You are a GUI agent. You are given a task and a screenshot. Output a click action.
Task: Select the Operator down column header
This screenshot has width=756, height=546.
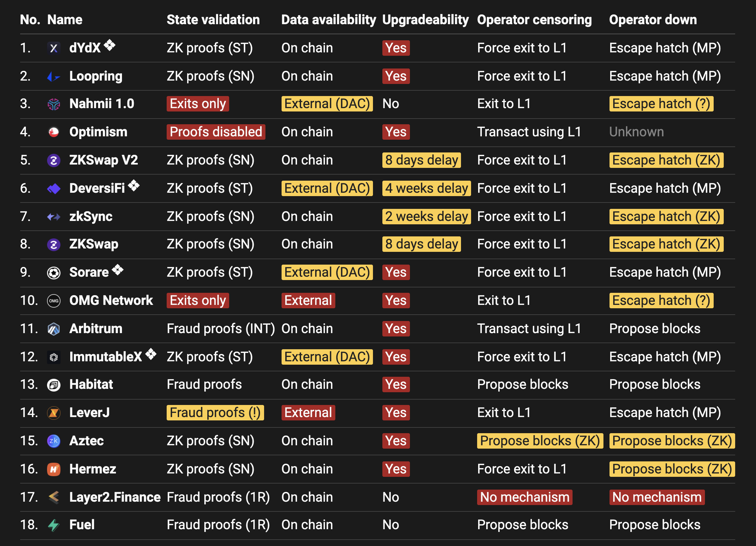tap(653, 20)
